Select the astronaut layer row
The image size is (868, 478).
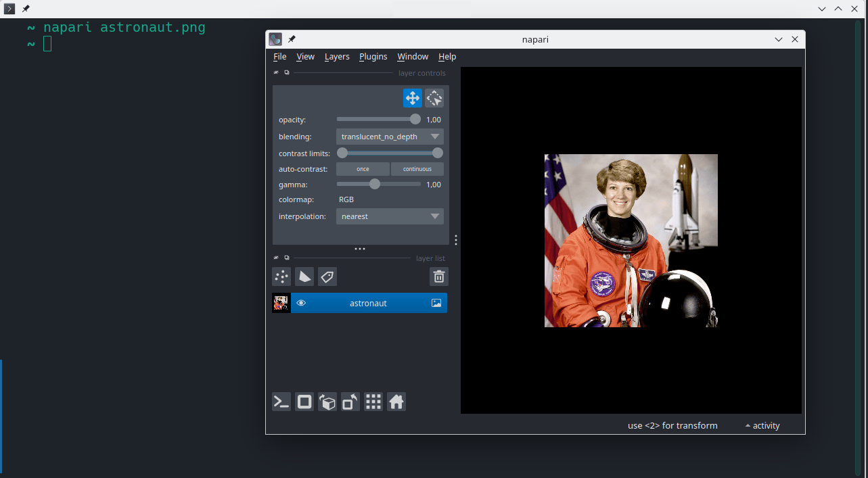tap(359, 303)
